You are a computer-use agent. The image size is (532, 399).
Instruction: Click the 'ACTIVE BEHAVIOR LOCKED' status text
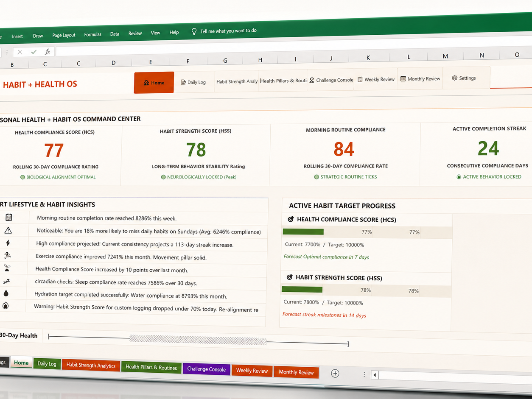(492, 177)
